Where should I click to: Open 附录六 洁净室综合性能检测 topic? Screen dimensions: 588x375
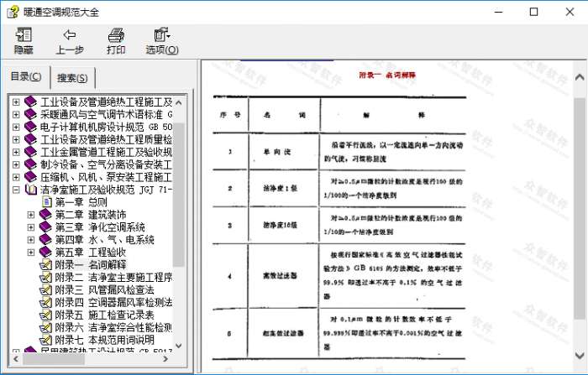113,328
